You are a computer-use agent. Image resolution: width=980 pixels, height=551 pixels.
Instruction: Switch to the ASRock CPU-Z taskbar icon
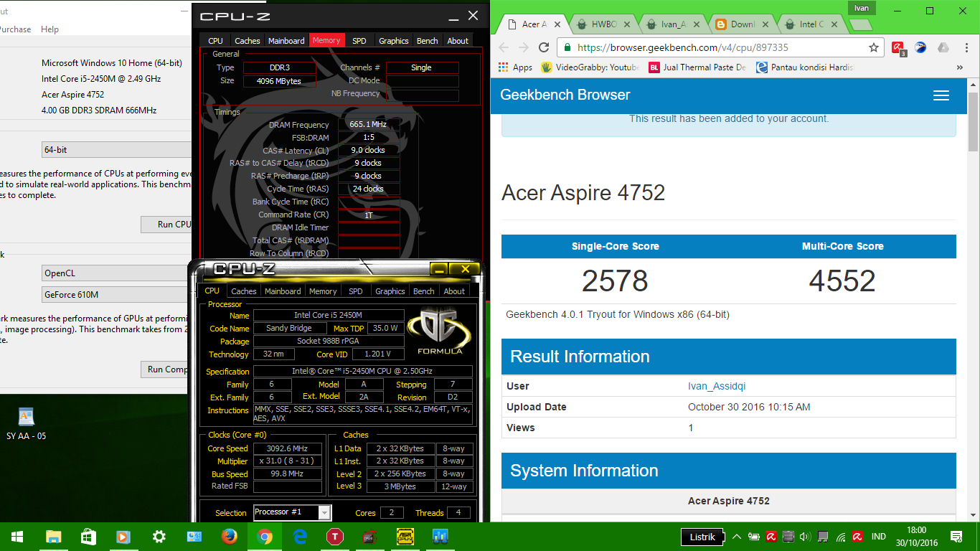405,536
